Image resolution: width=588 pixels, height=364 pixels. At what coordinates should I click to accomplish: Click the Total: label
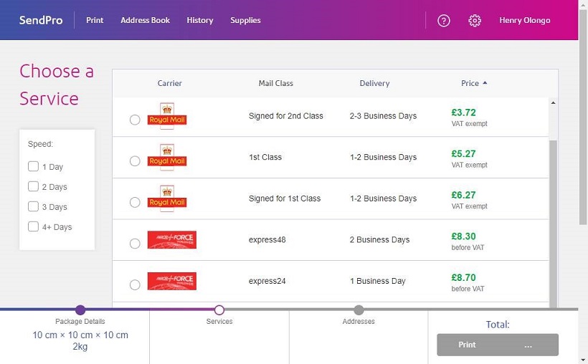click(498, 325)
